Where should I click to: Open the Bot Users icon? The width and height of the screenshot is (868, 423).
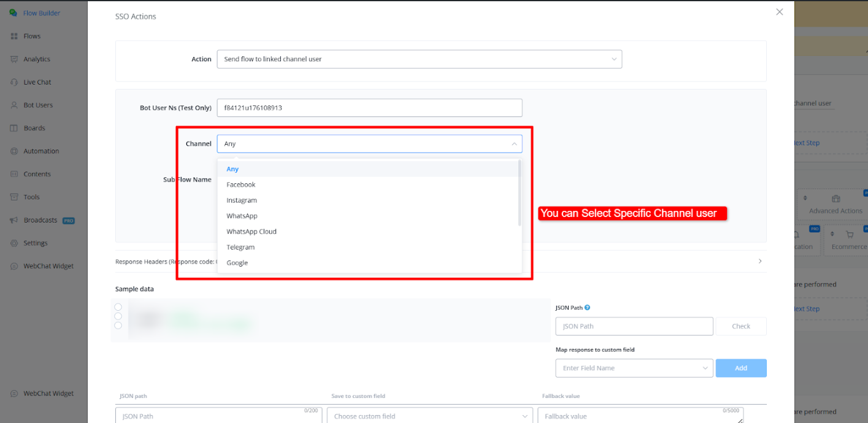tap(13, 105)
